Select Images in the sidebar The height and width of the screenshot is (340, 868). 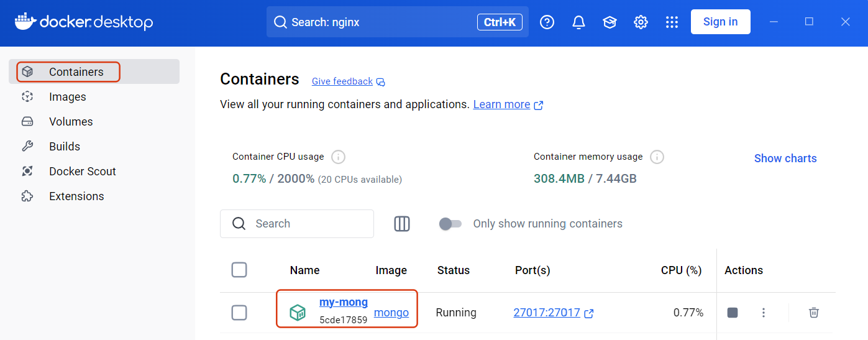pyautogui.click(x=94, y=96)
